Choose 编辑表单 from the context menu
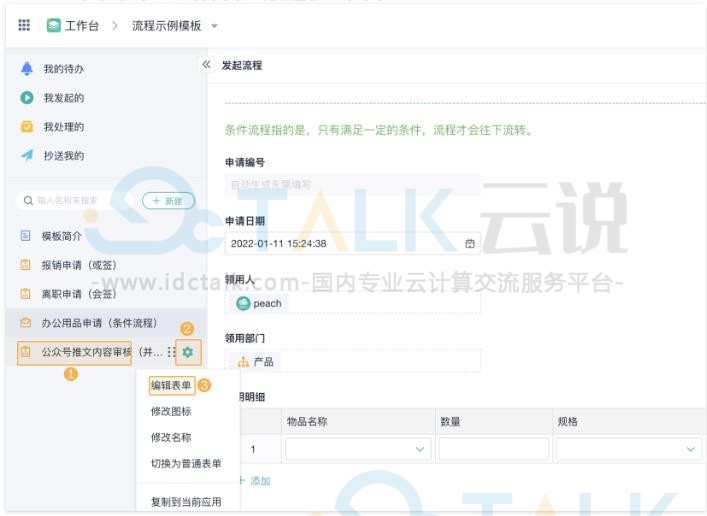 171,385
